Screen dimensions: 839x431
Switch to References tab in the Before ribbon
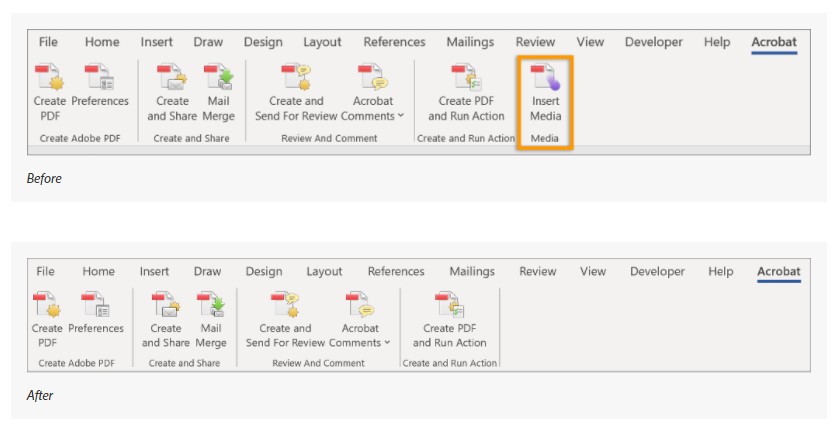tap(394, 42)
